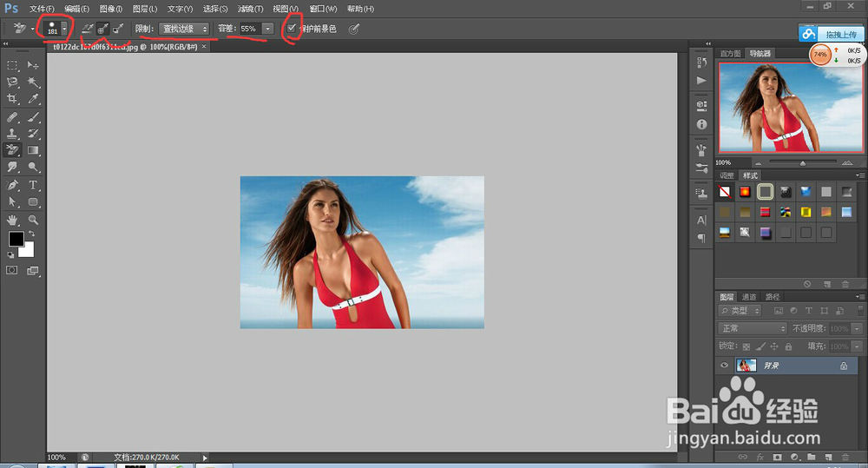The height and width of the screenshot is (468, 868).
Task: Select the Background Eraser tool in toolbox
Action: pos(12,150)
